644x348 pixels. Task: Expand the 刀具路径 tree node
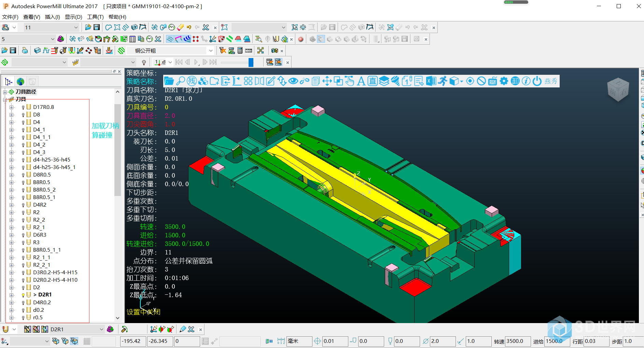[5, 92]
